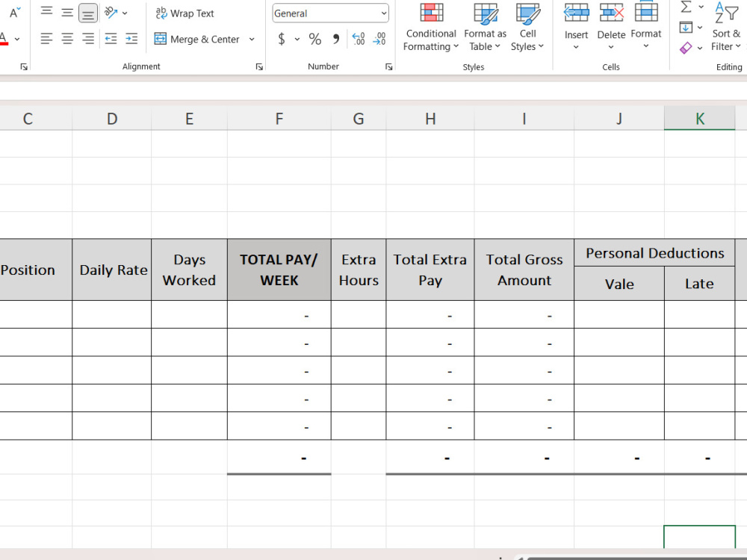This screenshot has width=747, height=560.
Task: Click the Fill down icon
Action: [686, 28]
